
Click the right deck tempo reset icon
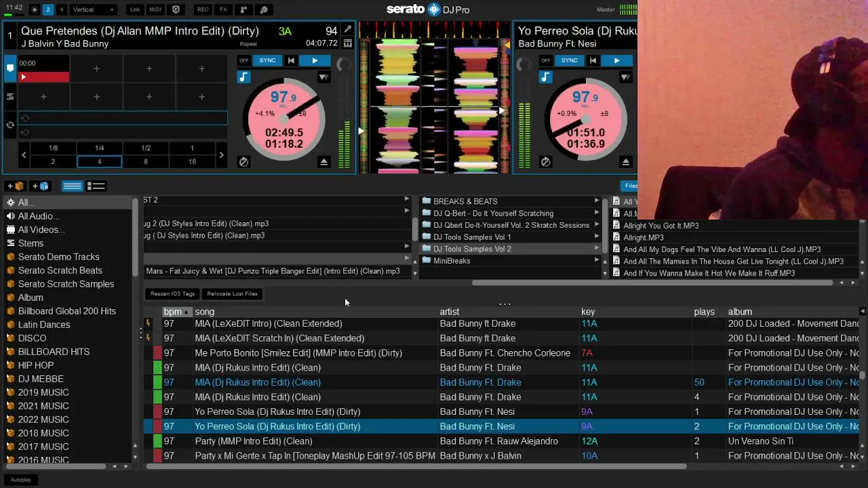pos(545,161)
